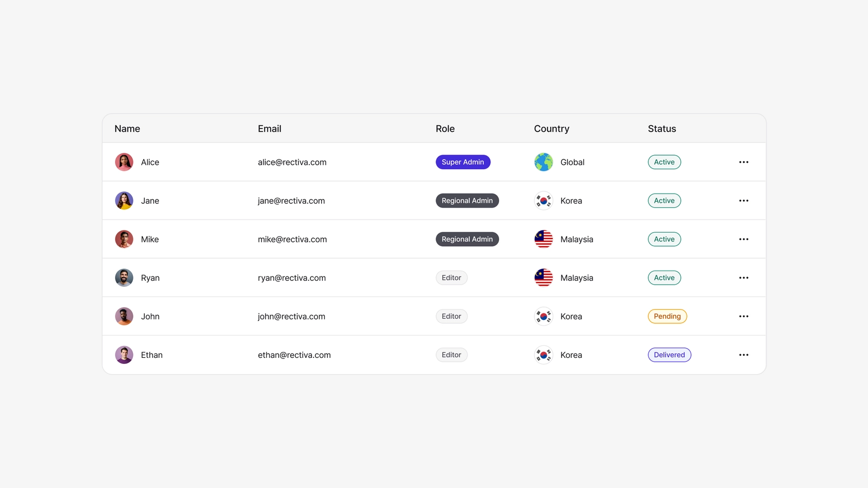
Task: Click the email ryan@rectiva.com
Action: click(292, 278)
